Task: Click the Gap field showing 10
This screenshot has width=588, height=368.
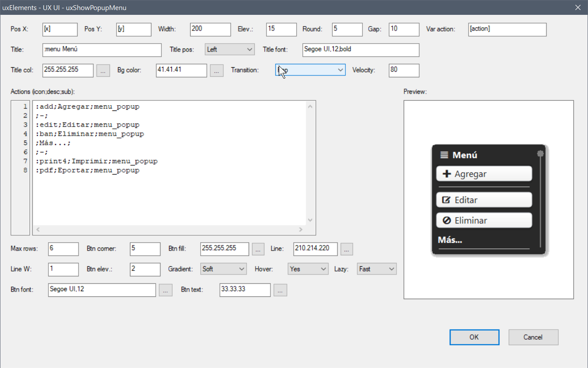Action: pos(404,29)
